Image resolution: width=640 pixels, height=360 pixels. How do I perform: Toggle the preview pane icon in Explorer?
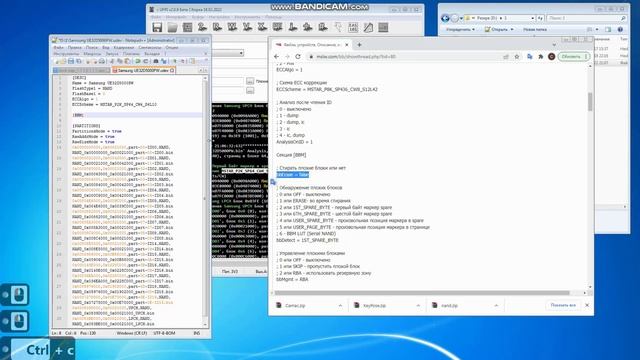click(608, 29)
